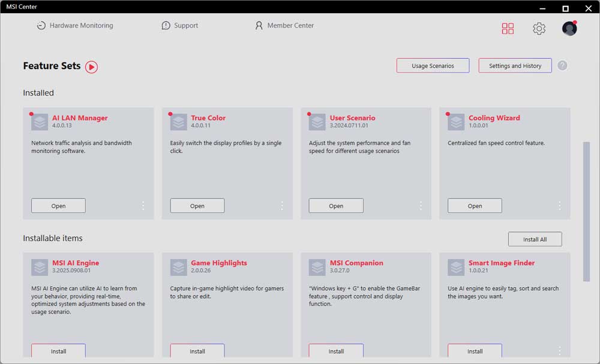Click the Feature Sets play video icon
600x364 pixels.
pyautogui.click(x=91, y=67)
